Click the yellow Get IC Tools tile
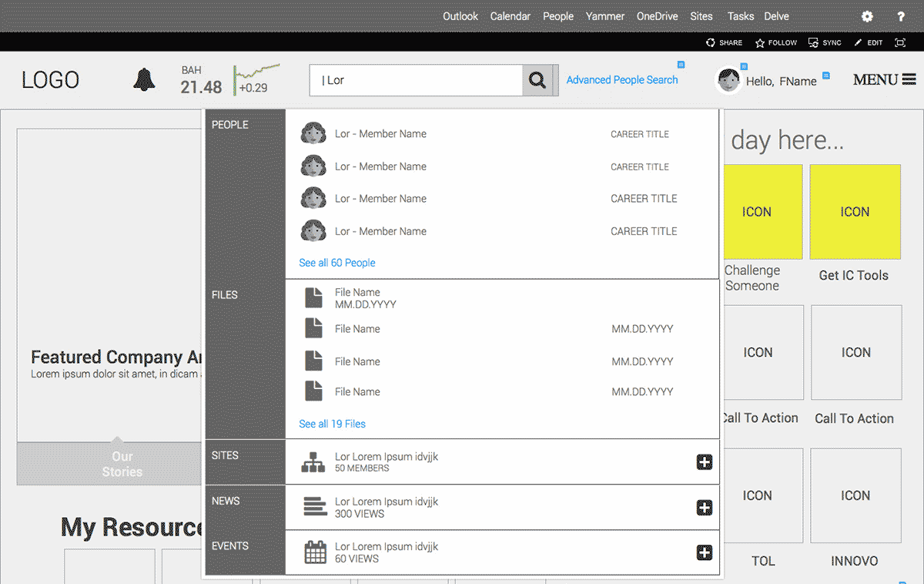 point(855,212)
